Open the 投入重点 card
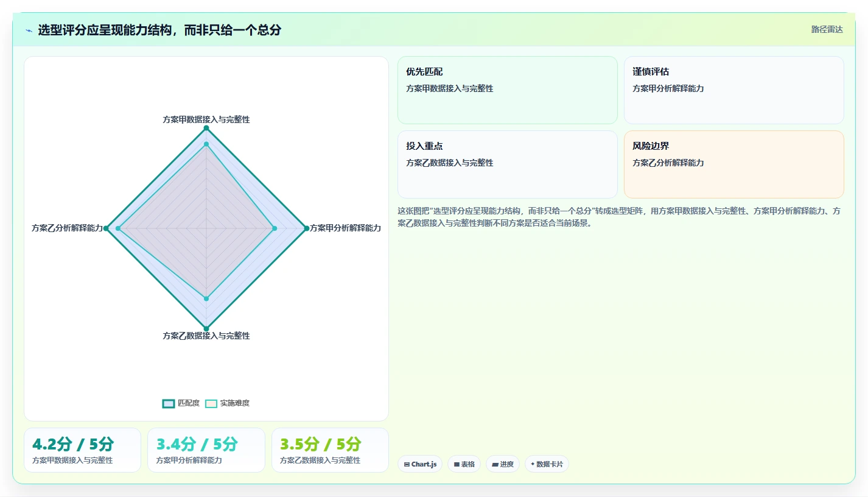868x497 pixels. [507, 164]
